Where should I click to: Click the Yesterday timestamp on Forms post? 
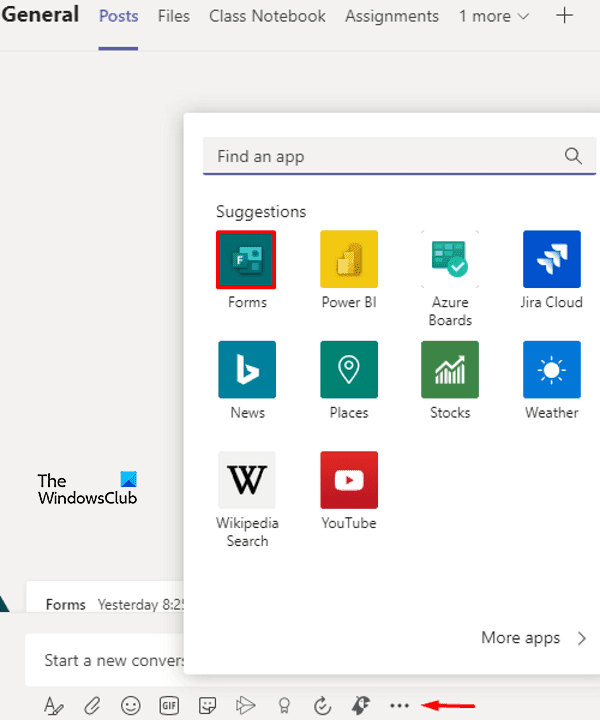[140, 604]
